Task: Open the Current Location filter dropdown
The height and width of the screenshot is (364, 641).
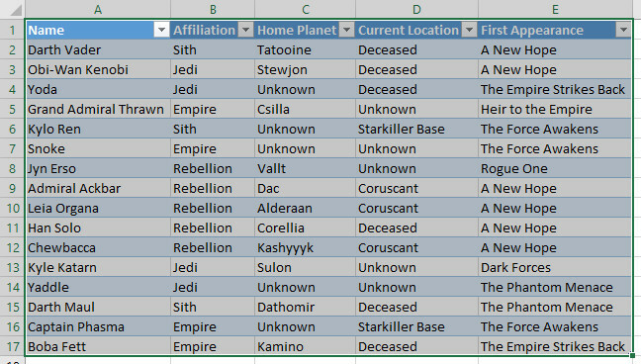Action: coord(469,30)
